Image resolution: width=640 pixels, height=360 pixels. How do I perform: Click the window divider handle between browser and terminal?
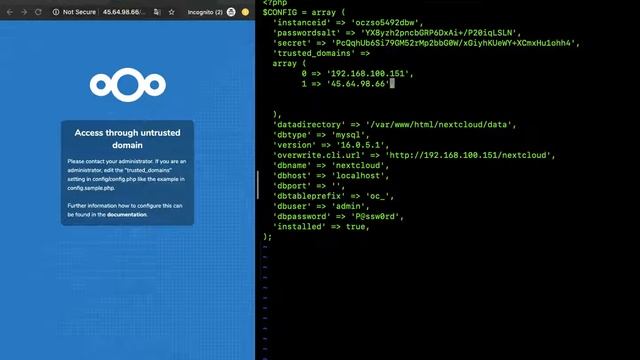tap(258, 184)
